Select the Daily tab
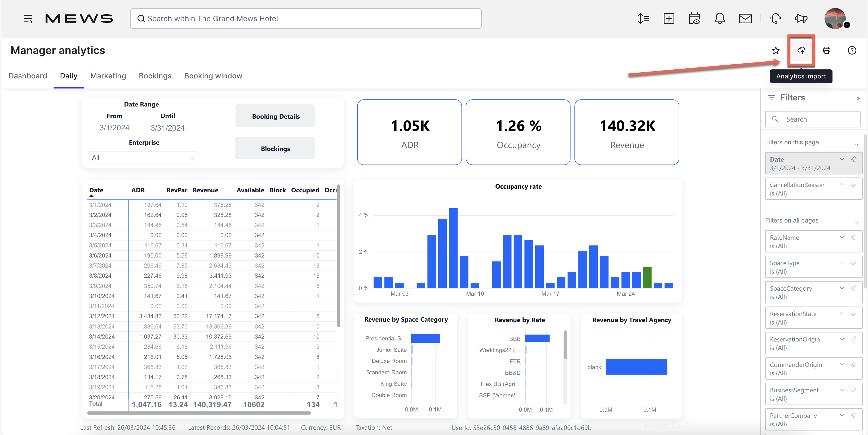The width and height of the screenshot is (868, 435). pyautogui.click(x=69, y=76)
